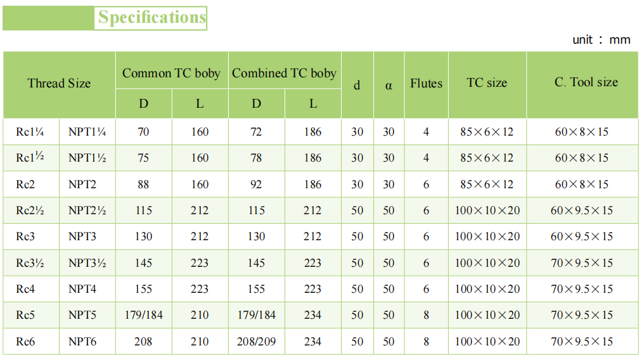Click the Thread Size column header
The image size is (644, 360).
[x=59, y=83]
